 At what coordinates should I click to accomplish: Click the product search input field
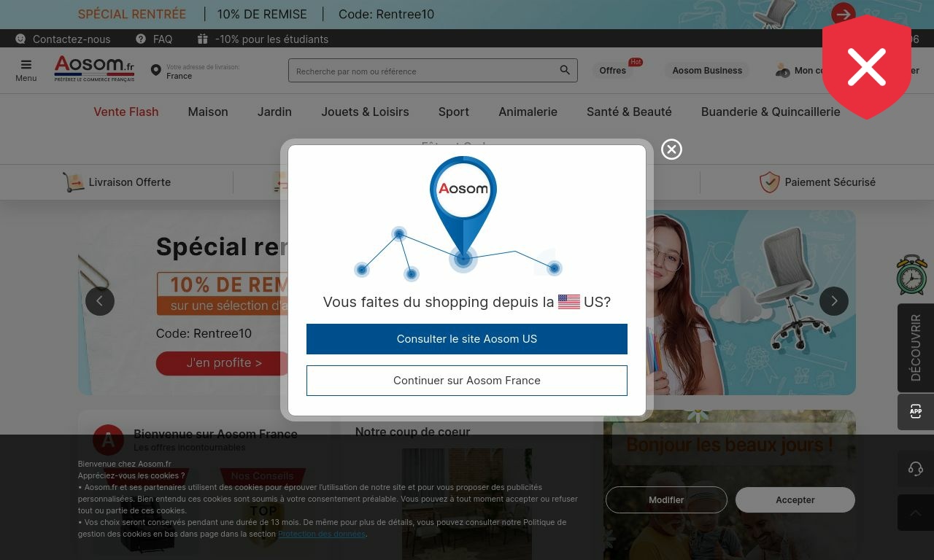click(423, 71)
